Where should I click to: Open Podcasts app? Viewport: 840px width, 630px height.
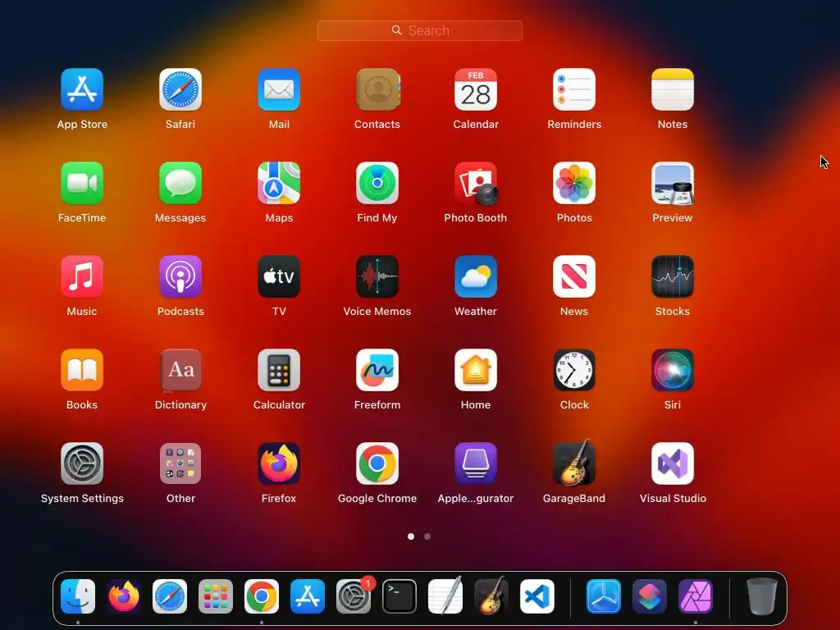click(180, 276)
